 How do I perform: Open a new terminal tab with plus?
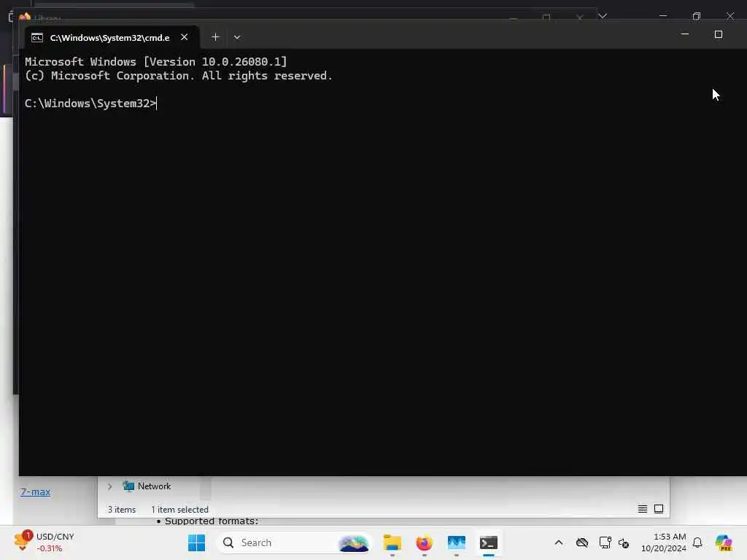tap(215, 37)
